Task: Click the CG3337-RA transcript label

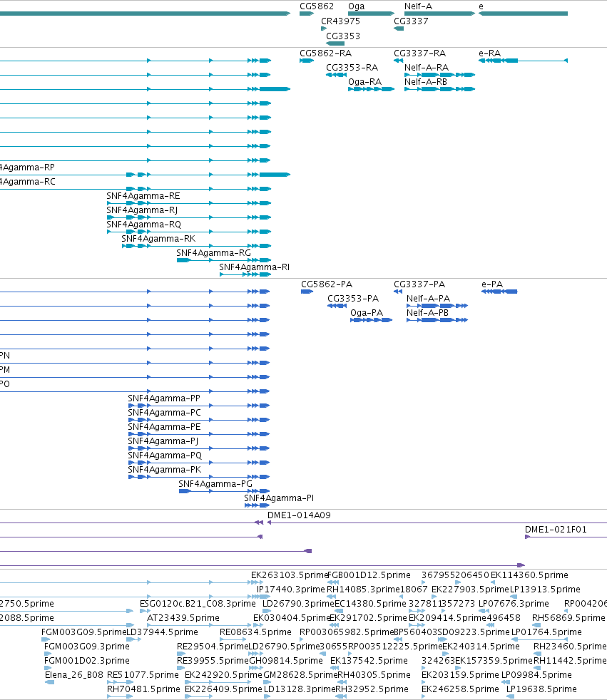Action: point(420,53)
